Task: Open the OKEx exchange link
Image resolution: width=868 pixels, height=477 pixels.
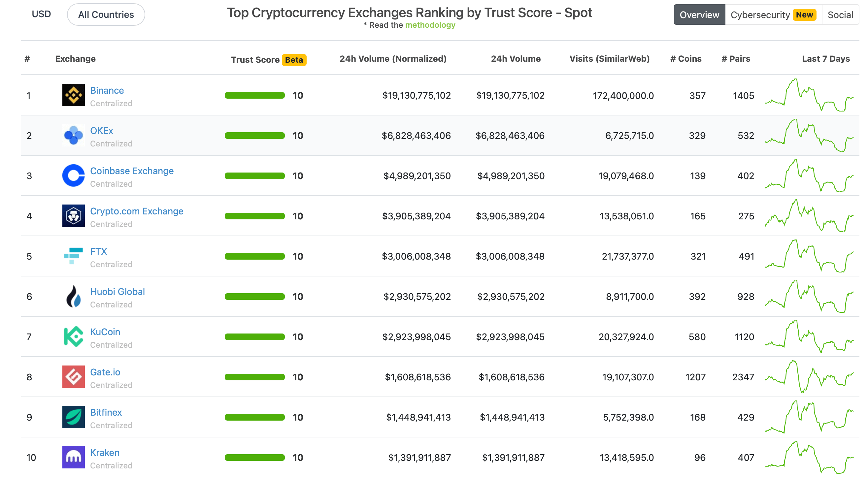Action: click(101, 131)
